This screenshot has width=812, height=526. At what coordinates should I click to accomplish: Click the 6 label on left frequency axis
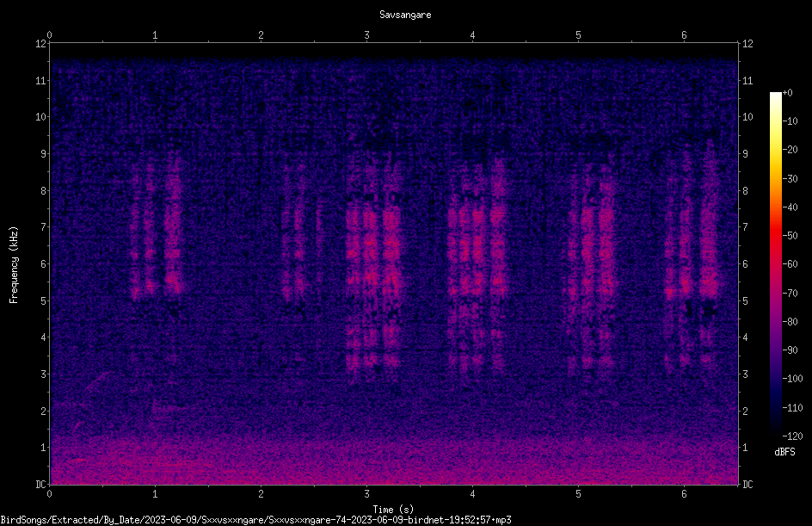pos(44,263)
